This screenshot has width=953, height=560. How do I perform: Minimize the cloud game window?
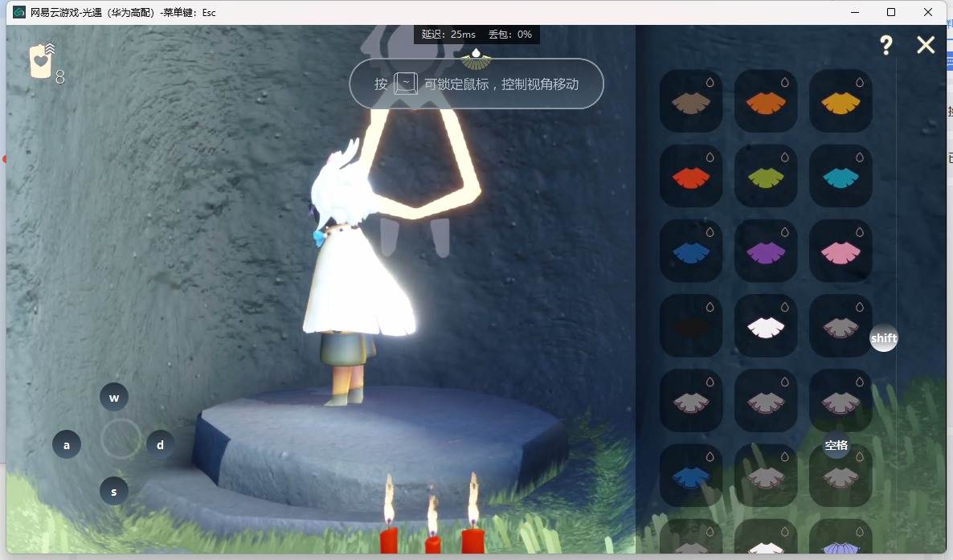click(x=855, y=12)
